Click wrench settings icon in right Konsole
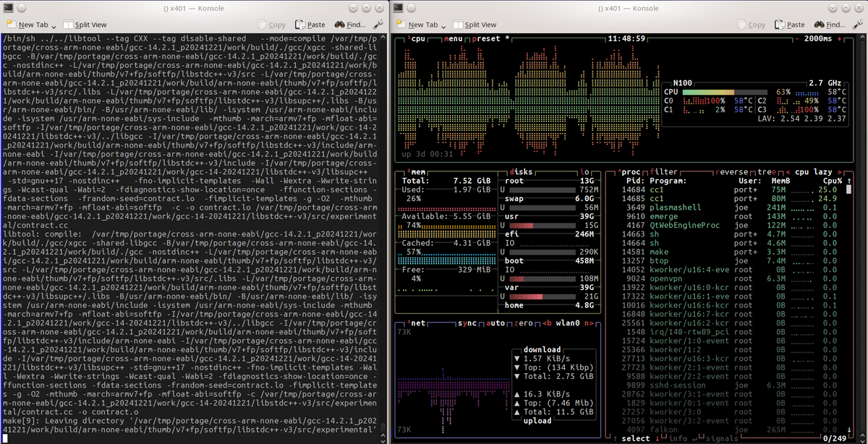This screenshot has width=868, height=444. click(858, 25)
